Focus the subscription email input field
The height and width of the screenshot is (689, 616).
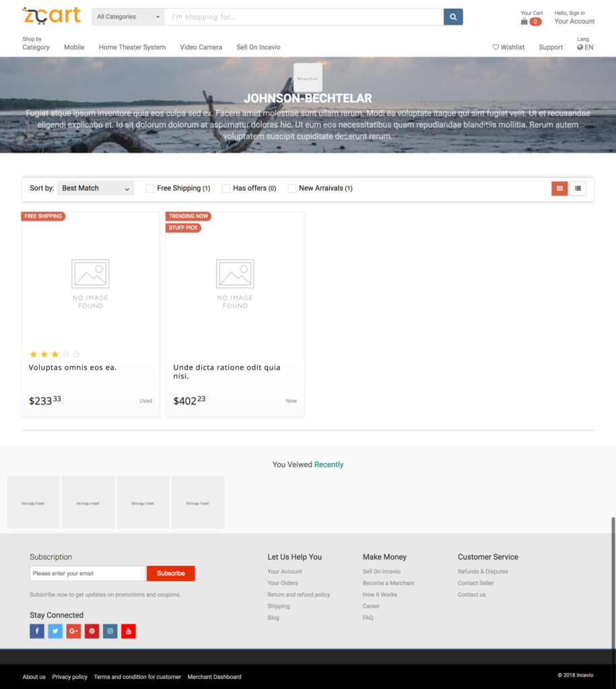coord(87,573)
